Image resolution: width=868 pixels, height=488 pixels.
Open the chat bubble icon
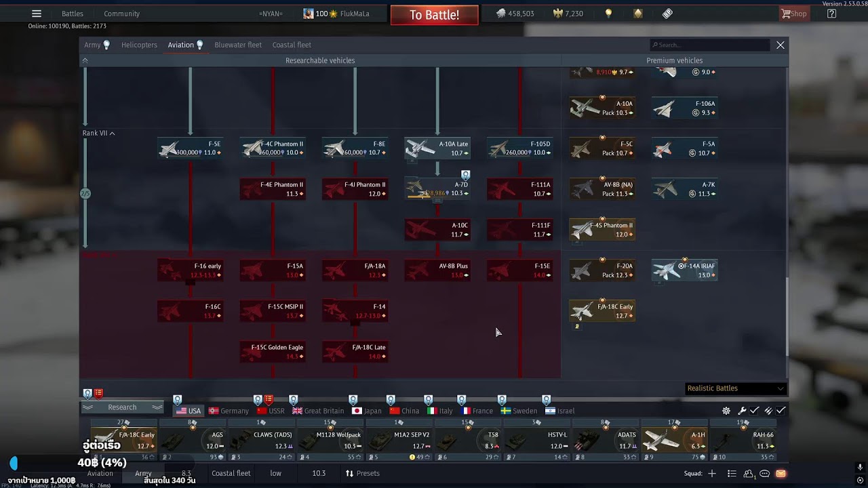point(764,473)
